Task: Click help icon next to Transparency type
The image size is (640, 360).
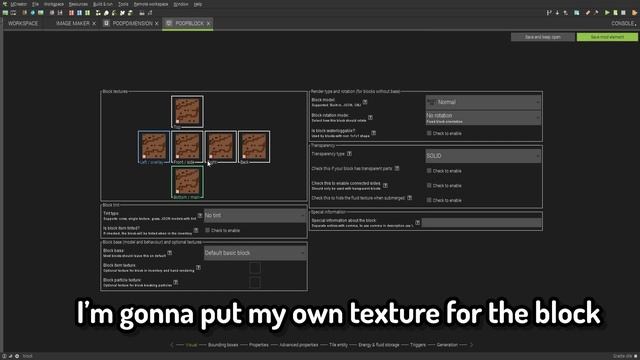Action: [x=349, y=154]
